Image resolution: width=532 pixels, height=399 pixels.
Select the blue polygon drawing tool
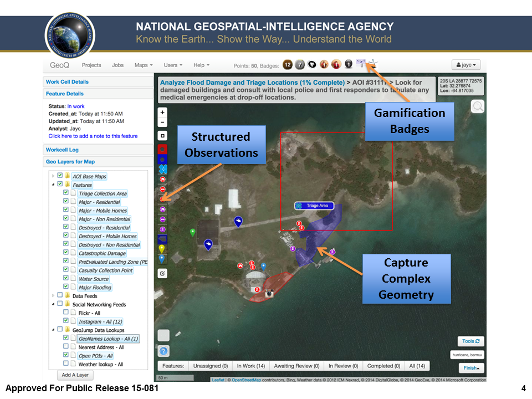tap(162, 159)
